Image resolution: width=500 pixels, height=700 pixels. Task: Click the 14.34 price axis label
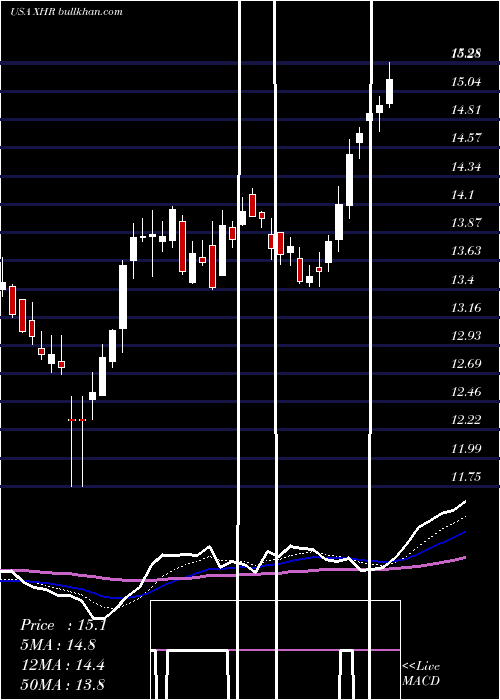[x=466, y=167]
